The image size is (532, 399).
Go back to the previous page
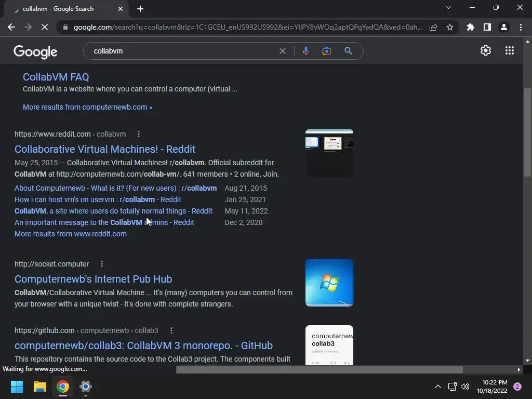pos(11,27)
